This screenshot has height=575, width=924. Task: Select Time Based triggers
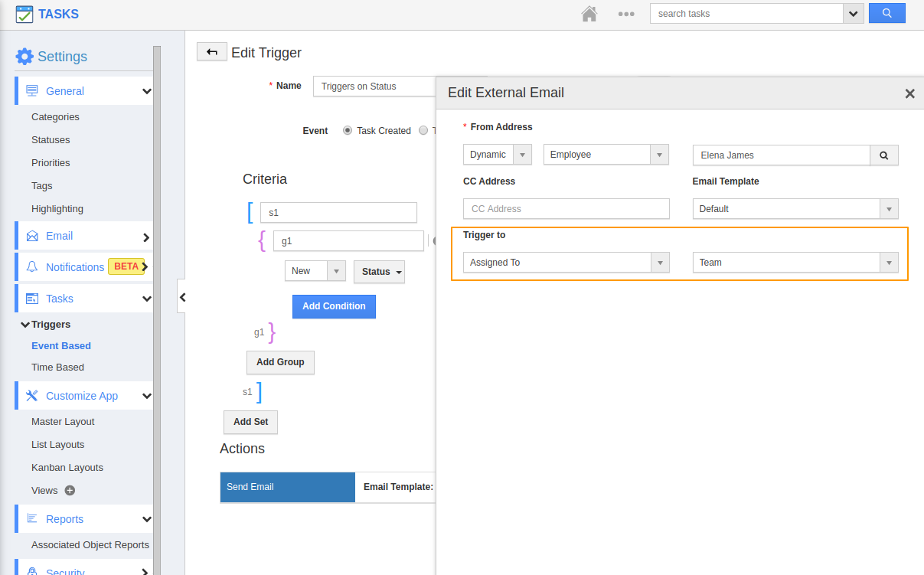pyautogui.click(x=57, y=368)
